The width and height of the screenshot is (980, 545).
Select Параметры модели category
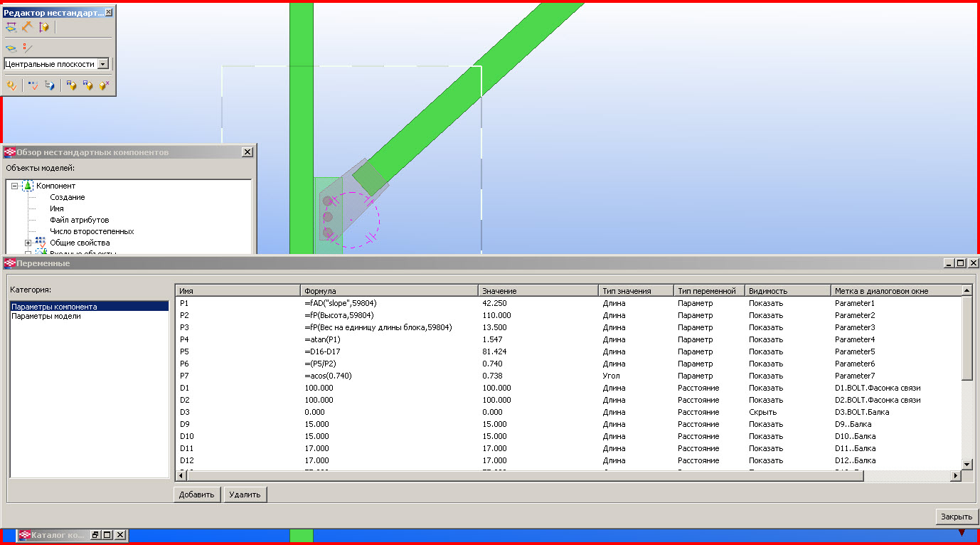pos(46,316)
